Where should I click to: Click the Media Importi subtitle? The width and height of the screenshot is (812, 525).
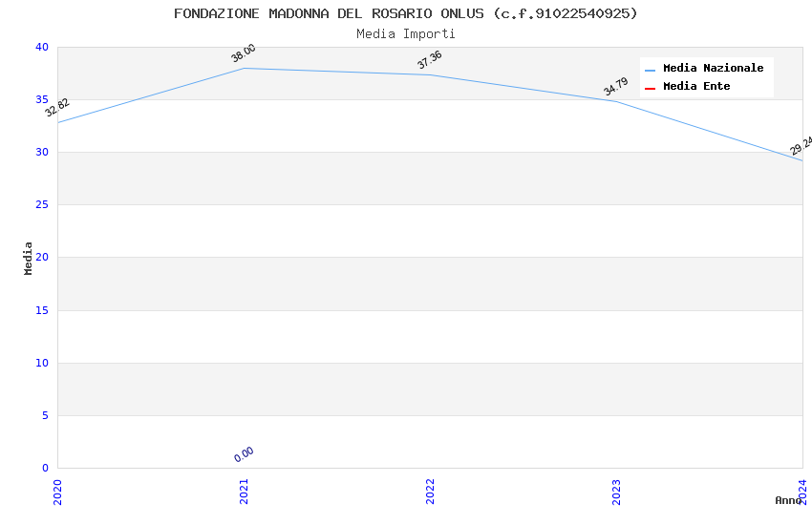pos(405,34)
